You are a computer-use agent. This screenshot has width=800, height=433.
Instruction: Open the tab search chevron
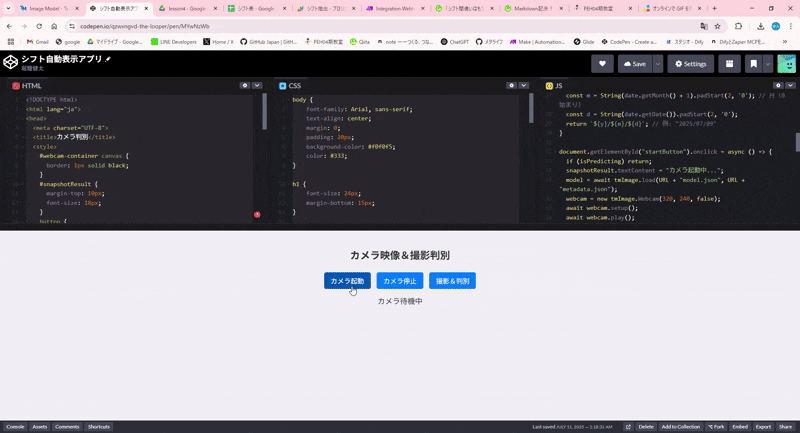[x=8, y=9]
